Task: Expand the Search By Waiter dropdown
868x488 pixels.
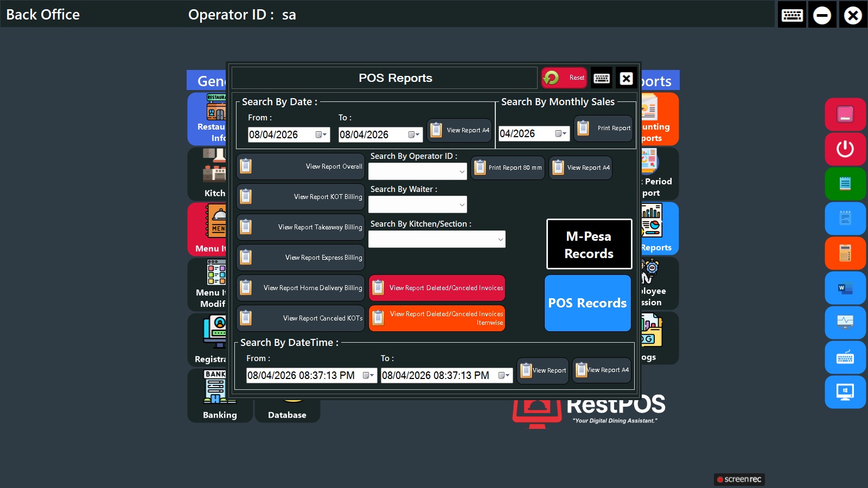Action: pos(462,204)
